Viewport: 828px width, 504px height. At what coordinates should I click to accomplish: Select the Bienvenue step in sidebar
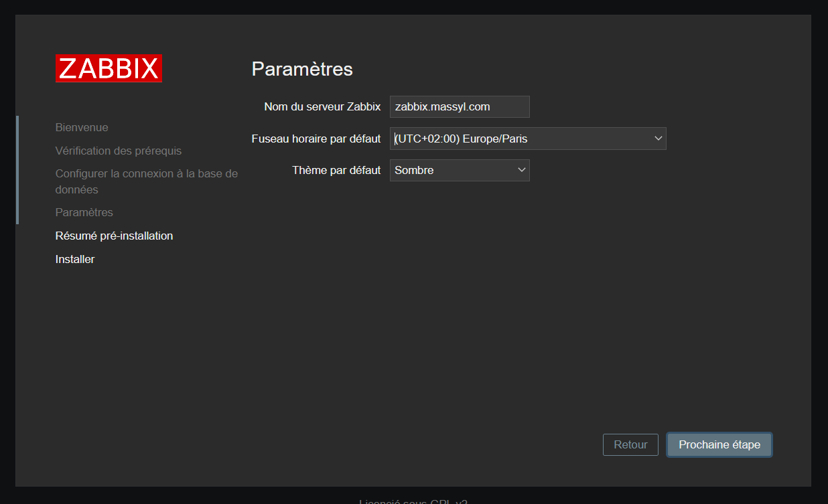(x=82, y=127)
